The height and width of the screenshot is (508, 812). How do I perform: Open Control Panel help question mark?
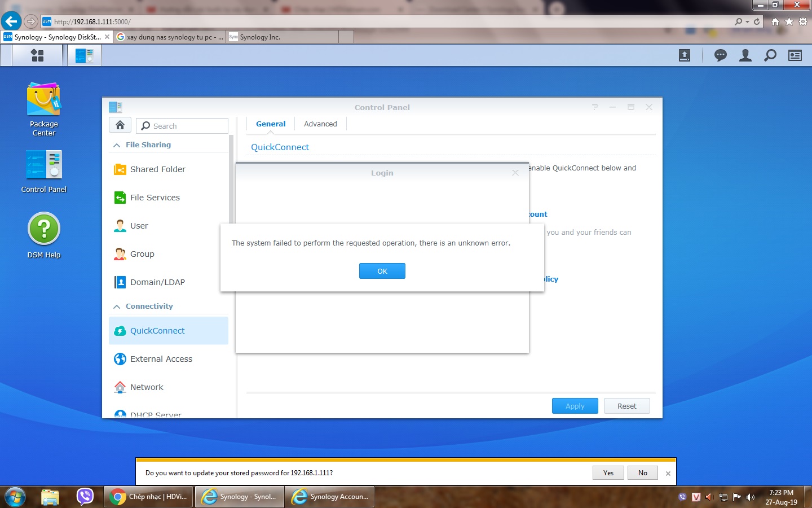(595, 107)
